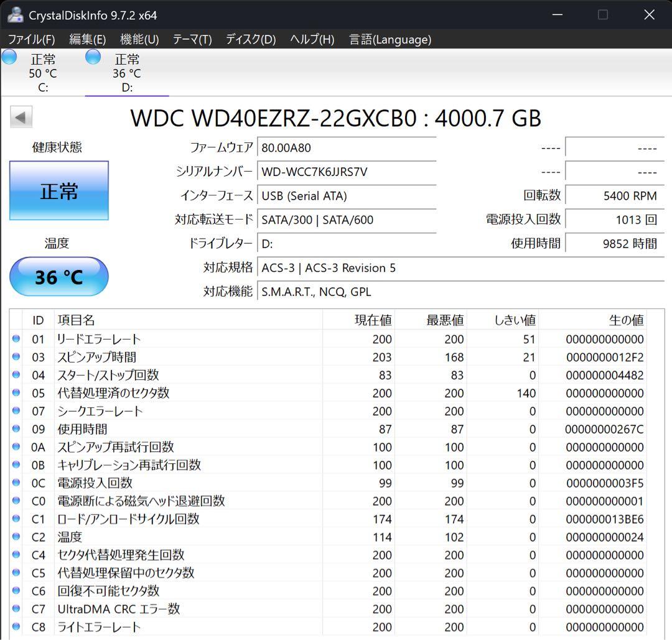Click the 36 °C temperature indicator

click(x=59, y=277)
